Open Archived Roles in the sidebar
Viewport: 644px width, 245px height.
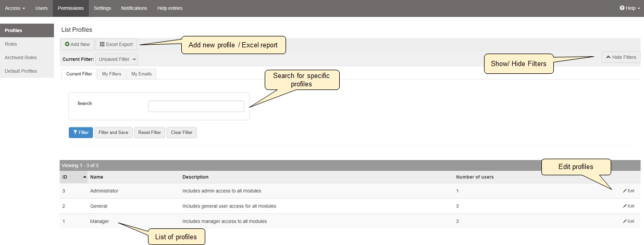coord(21,58)
